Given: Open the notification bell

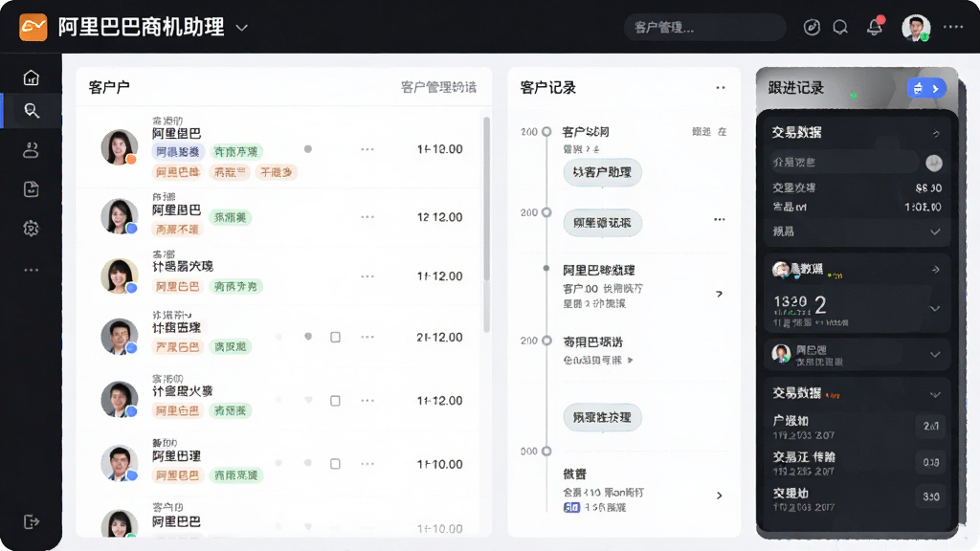Looking at the screenshot, I should (875, 27).
